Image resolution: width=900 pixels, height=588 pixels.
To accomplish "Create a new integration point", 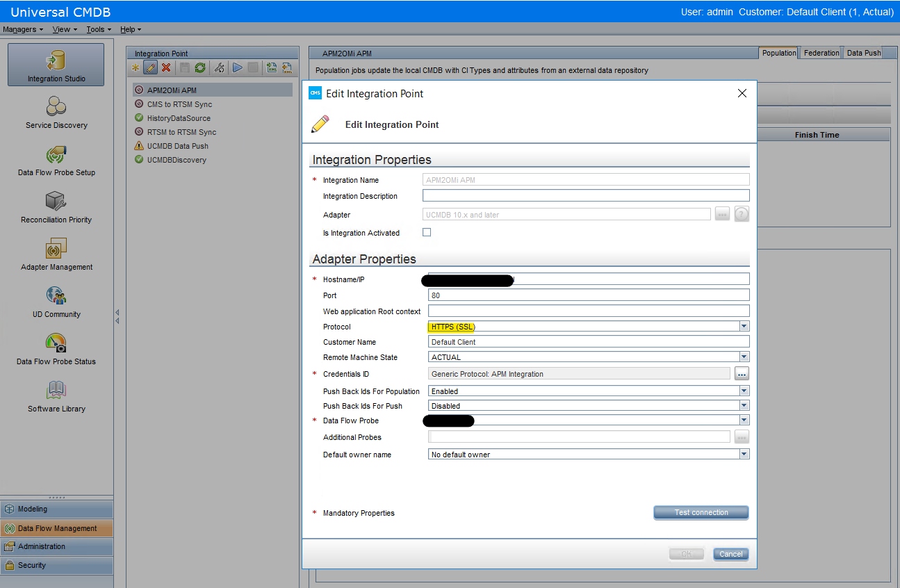I will [x=136, y=67].
